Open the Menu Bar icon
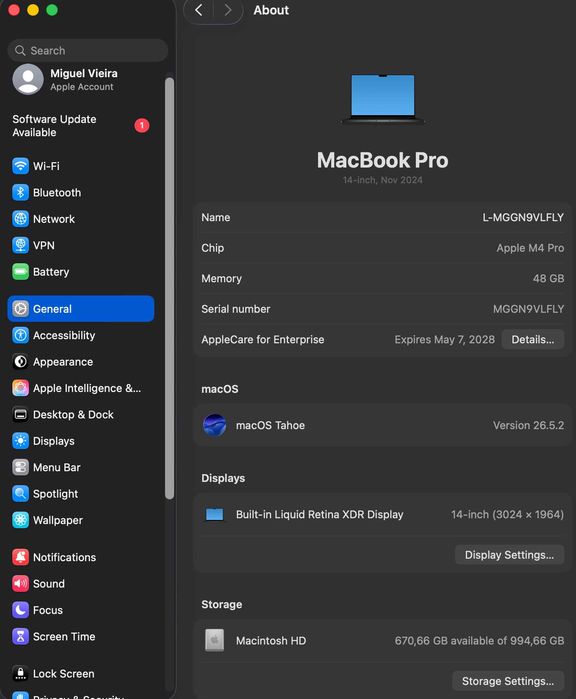 coord(21,467)
